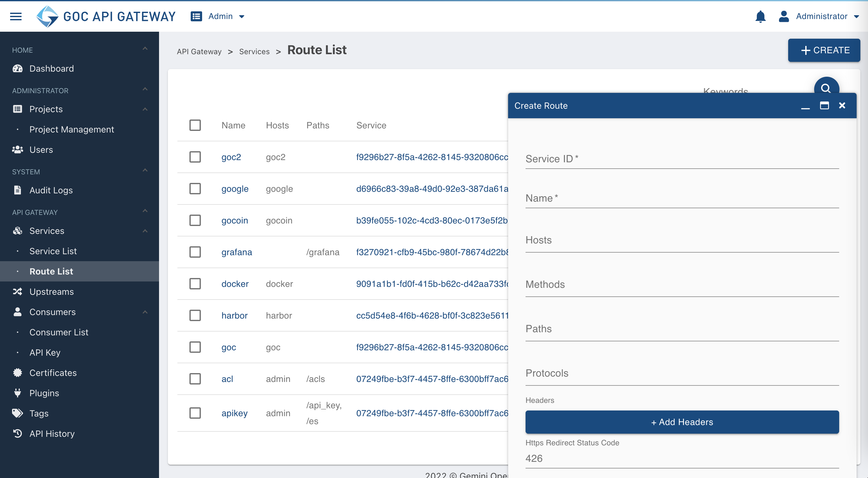Open the grafana route link
Viewport: 868px width, 478px height.
tap(237, 252)
